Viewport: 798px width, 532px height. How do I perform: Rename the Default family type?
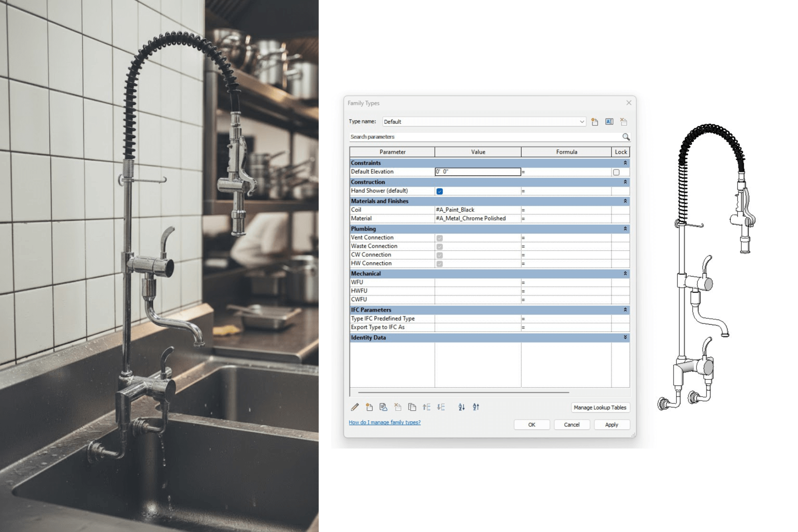(x=609, y=122)
